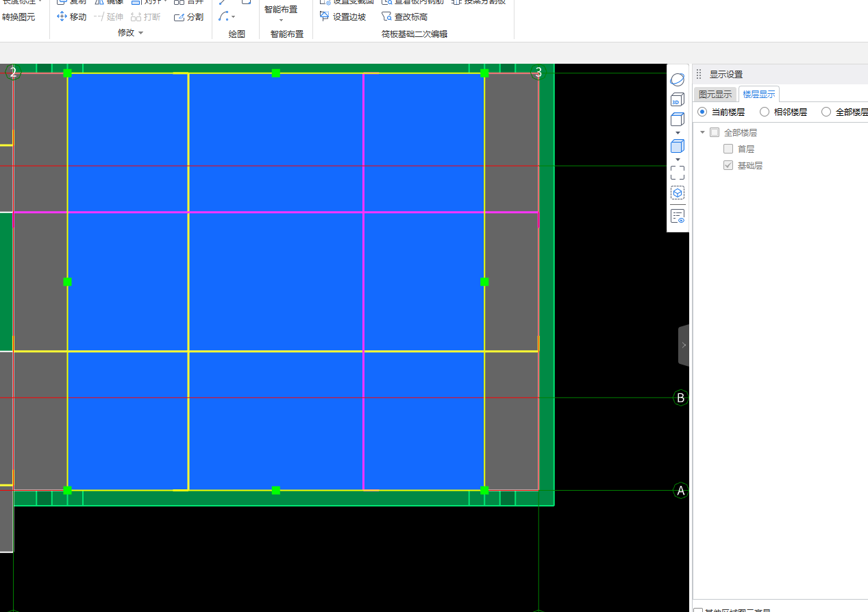
Task: Uncheck the 基础层 floor checkbox
Action: (728, 165)
